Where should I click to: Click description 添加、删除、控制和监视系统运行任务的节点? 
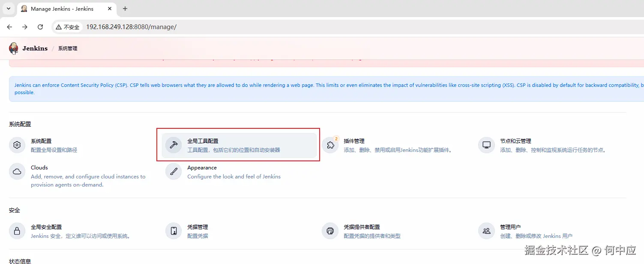tap(553, 150)
